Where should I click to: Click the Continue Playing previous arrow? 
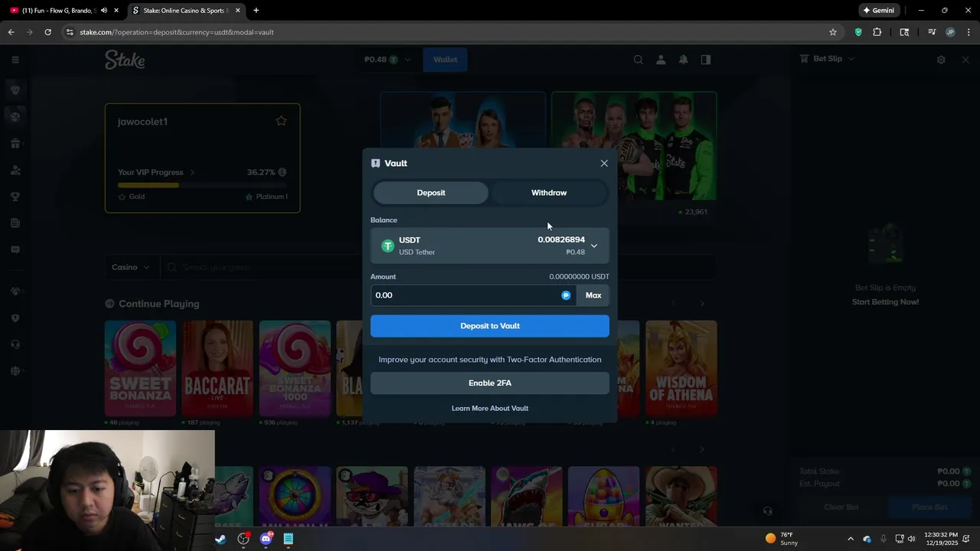pos(674,304)
